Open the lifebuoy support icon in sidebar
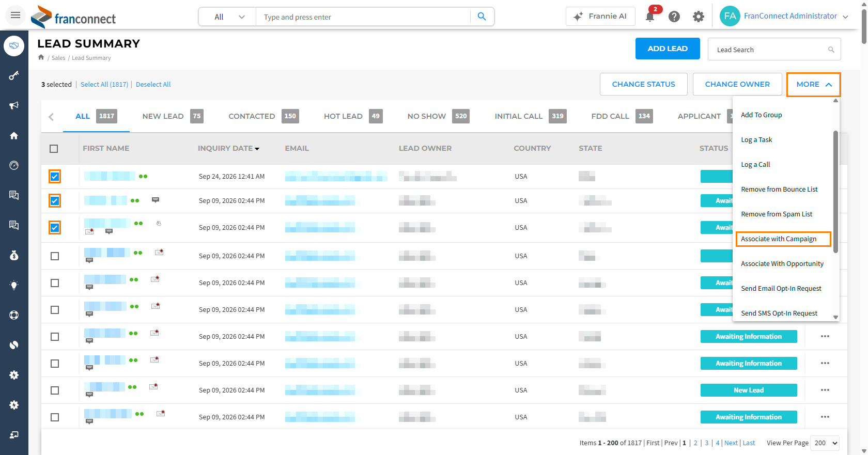Screen dimensions: 868x455 [14, 315]
